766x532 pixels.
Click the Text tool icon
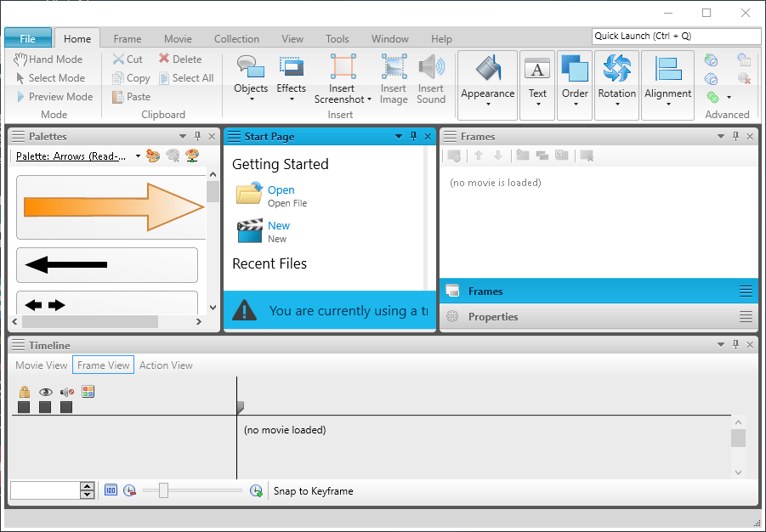pos(537,68)
